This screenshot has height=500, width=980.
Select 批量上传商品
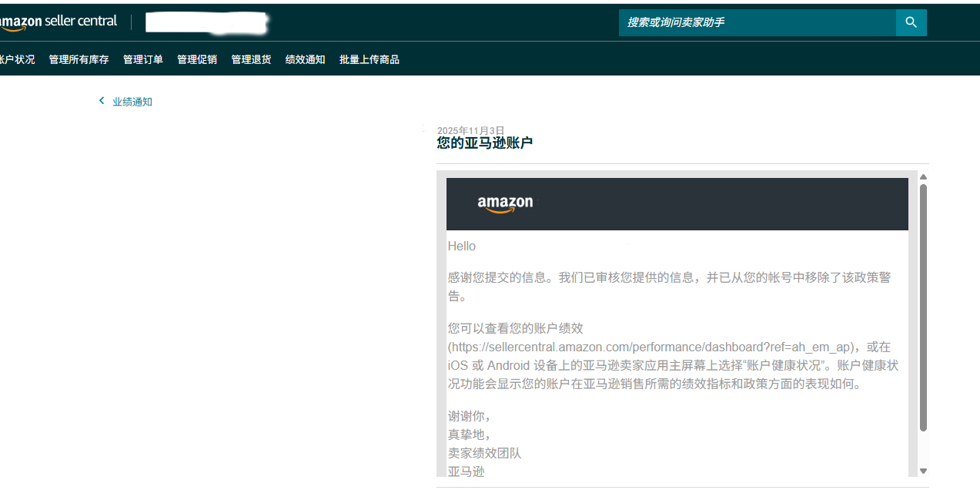(x=369, y=59)
